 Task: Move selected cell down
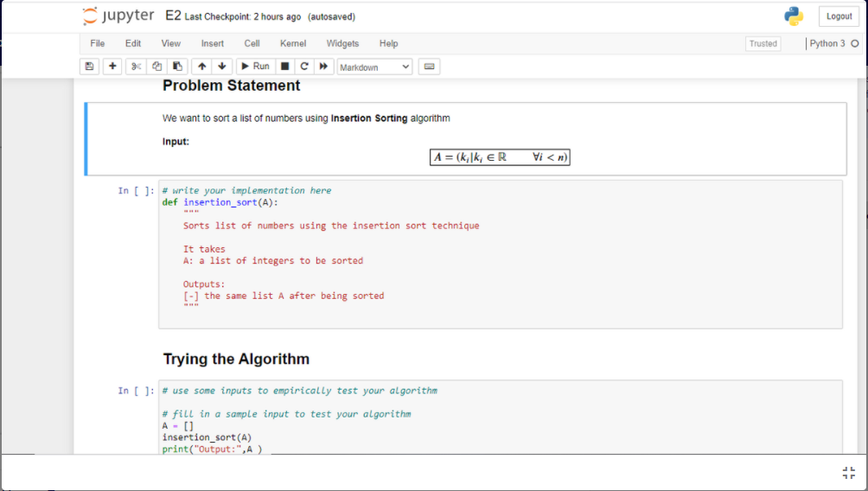click(222, 67)
